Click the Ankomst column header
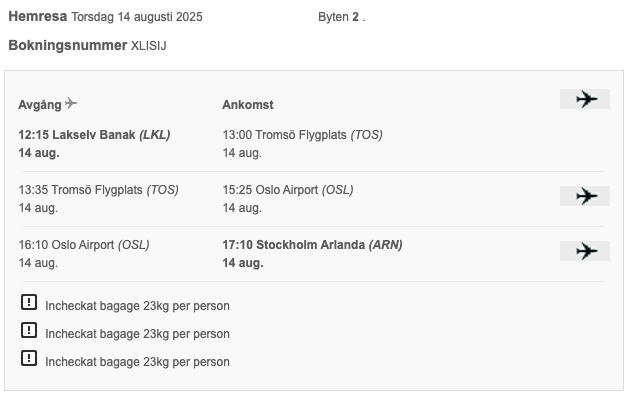 [248, 105]
